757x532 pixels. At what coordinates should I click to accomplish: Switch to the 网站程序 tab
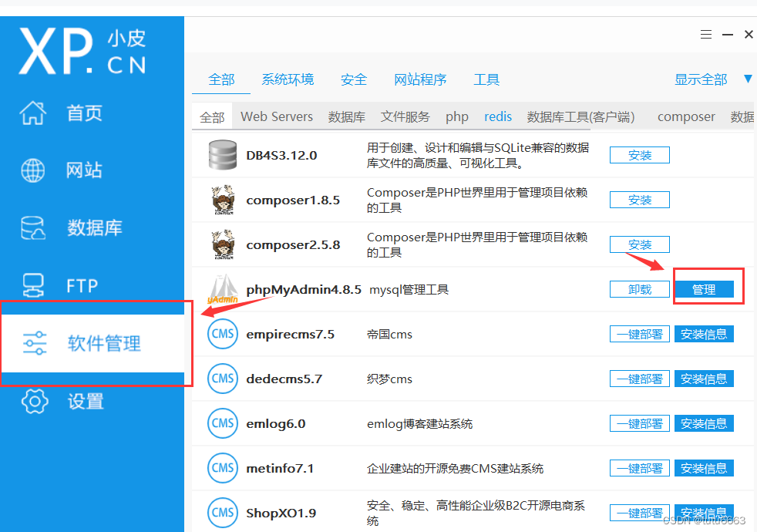click(420, 79)
